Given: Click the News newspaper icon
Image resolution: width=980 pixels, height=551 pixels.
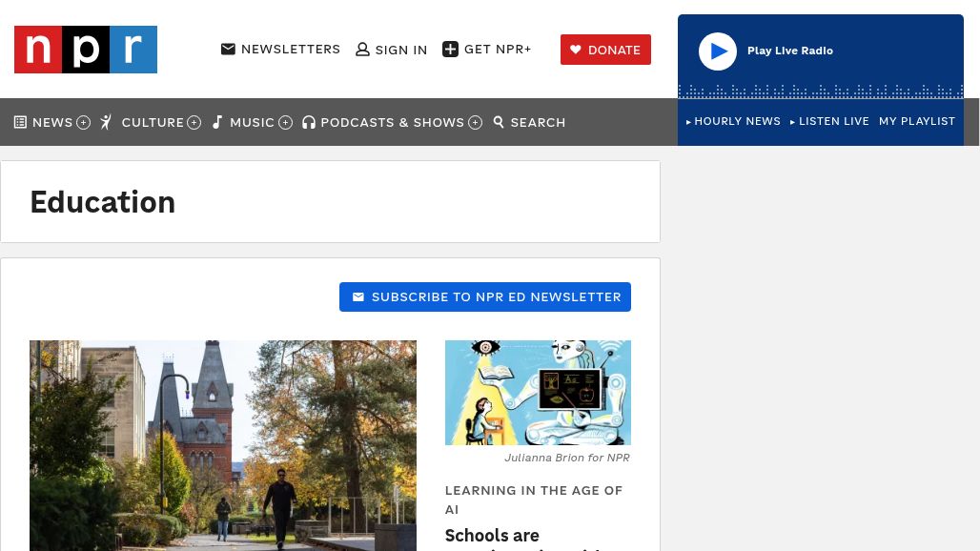Looking at the screenshot, I should (20, 122).
